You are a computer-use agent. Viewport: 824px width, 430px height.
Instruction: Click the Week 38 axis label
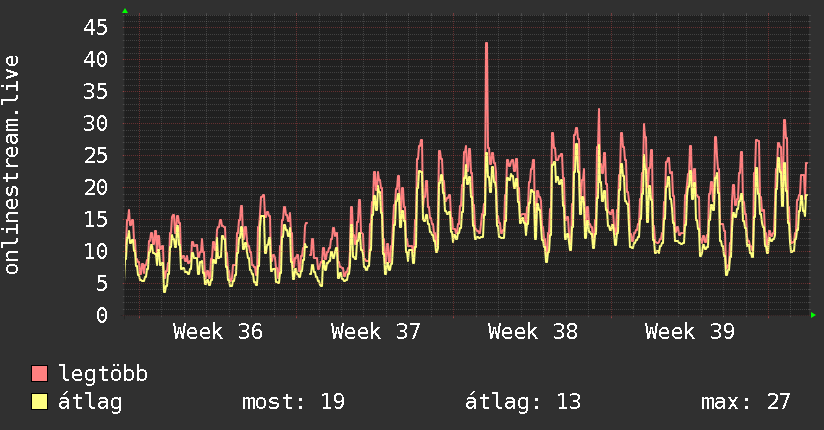coord(532,332)
